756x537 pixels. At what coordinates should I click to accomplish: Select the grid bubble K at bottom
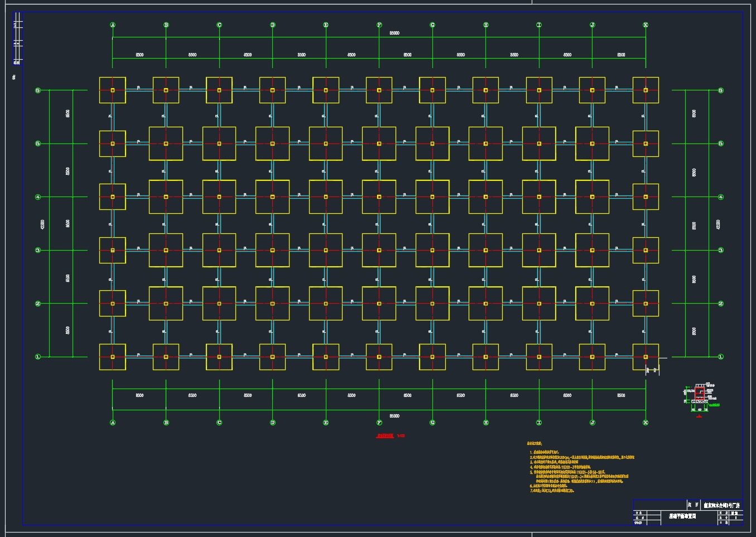point(646,423)
